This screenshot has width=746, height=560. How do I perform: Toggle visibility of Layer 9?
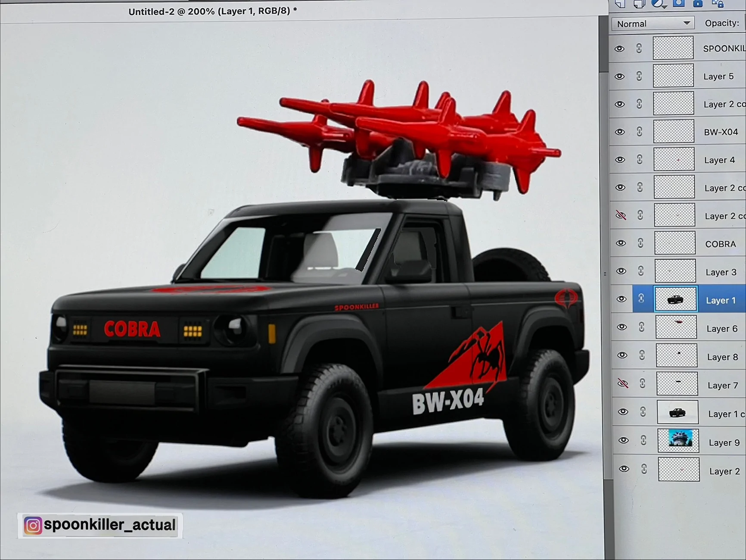pyautogui.click(x=624, y=441)
